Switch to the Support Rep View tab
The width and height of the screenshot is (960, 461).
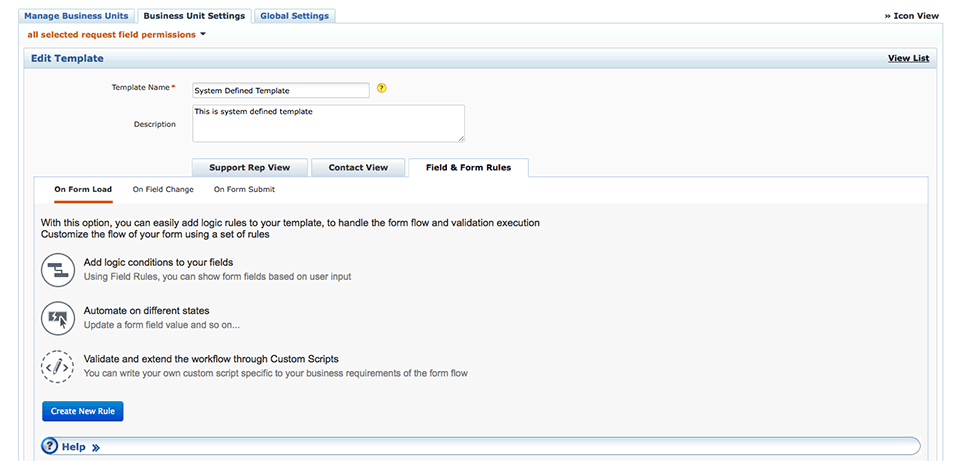coord(249,167)
